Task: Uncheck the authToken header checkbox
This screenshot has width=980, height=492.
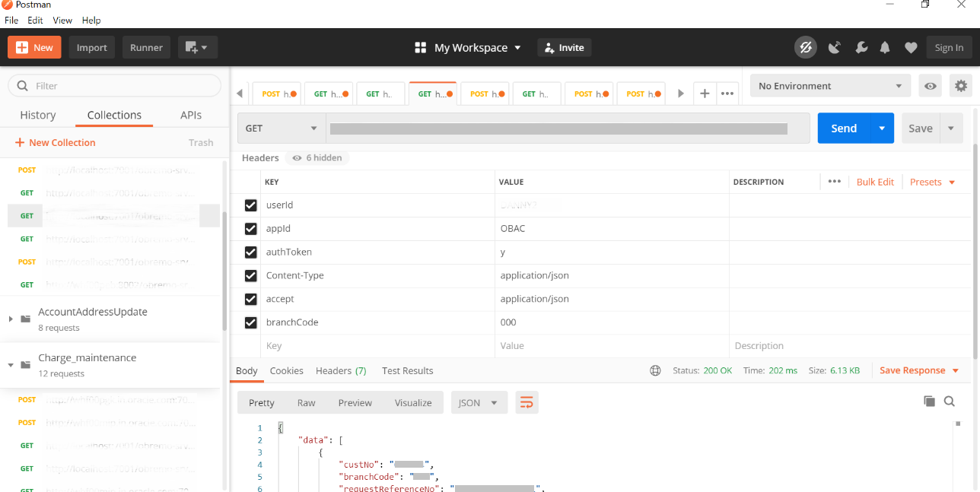Action: point(250,252)
